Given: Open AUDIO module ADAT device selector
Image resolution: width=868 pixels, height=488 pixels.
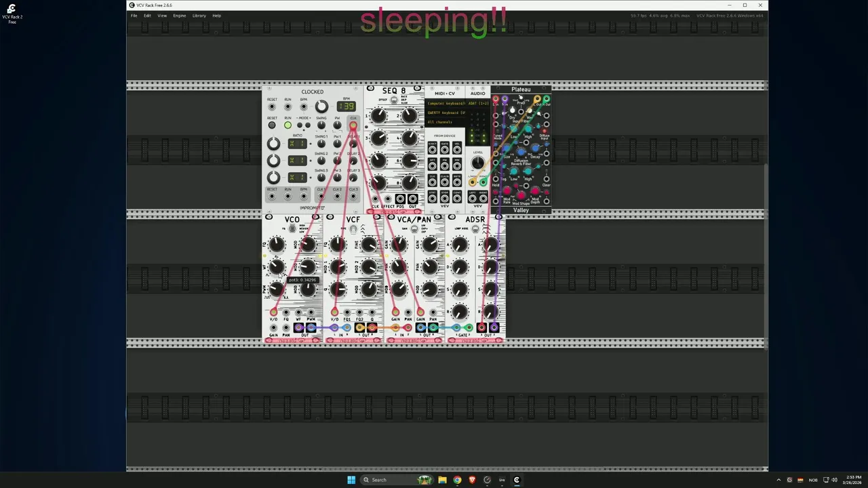Looking at the screenshot, I should [x=478, y=104].
